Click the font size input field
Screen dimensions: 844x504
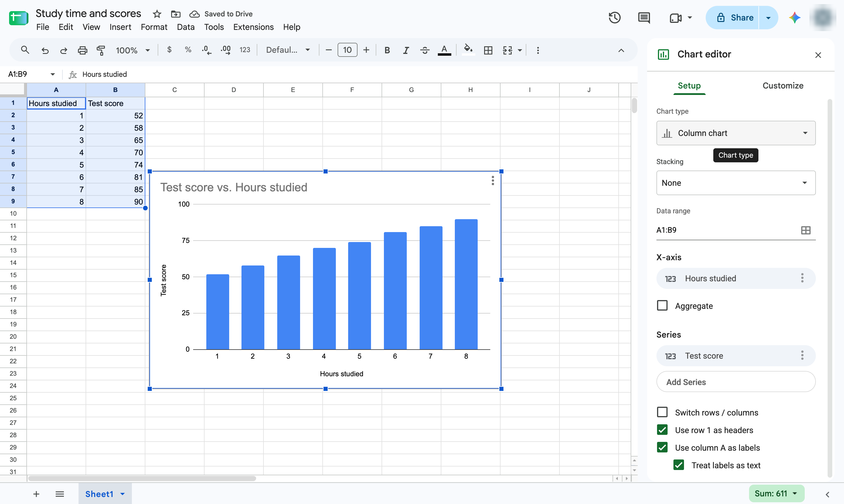(347, 50)
